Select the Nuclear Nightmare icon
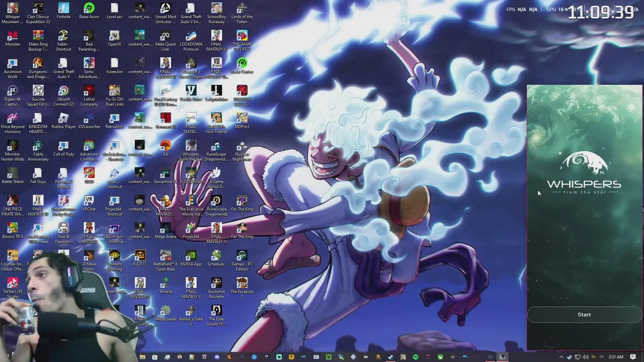The image size is (644, 362). (x=242, y=150)
